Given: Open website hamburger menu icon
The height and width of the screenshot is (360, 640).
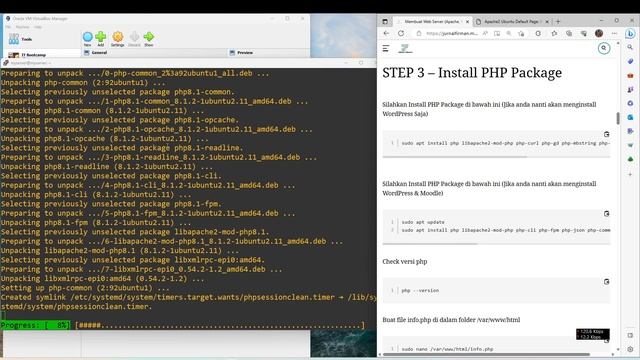Looking at the screenshot, I should coord(386,49).
